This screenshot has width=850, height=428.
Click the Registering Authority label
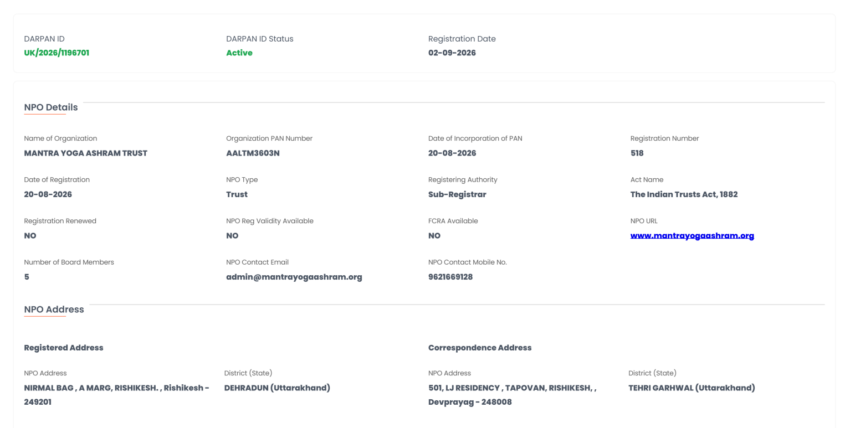point(462,180)
